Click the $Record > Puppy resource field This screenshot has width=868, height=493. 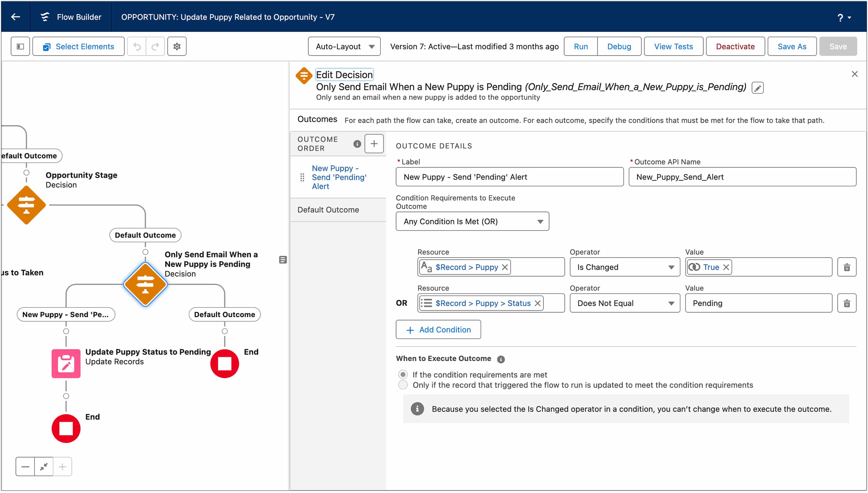(x=491, y=267)
